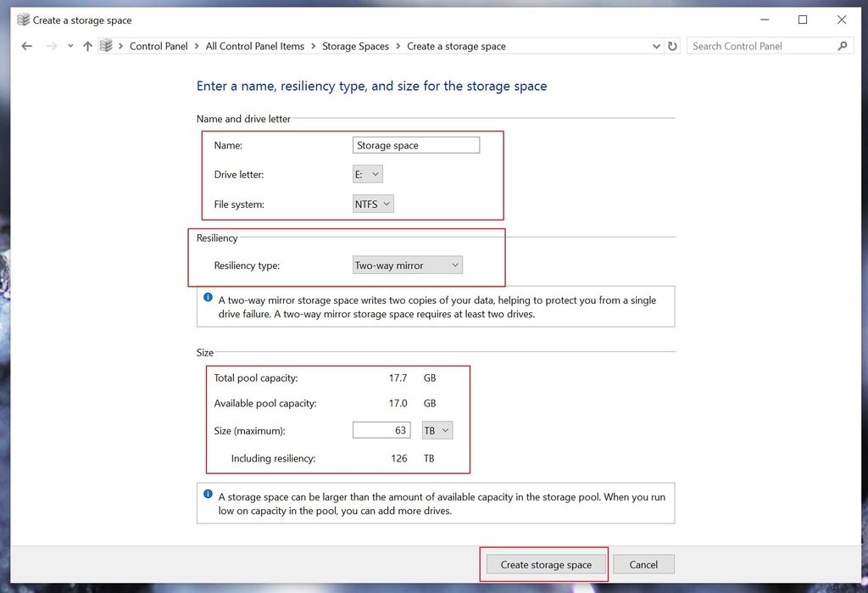Click the refresh icon beside address bar
Image resolution: width=868 pixels, height=593 pixels.
(672, 46)
